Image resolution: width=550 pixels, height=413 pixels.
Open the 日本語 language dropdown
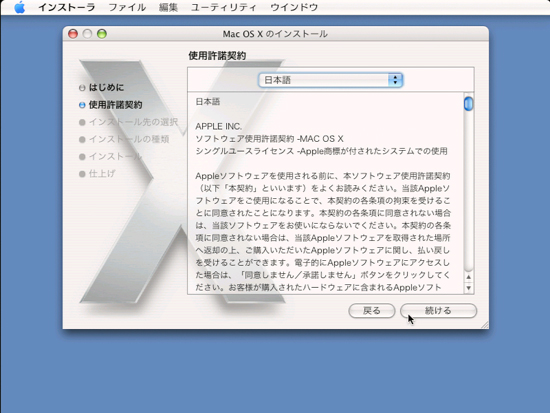tap(330, 80)
